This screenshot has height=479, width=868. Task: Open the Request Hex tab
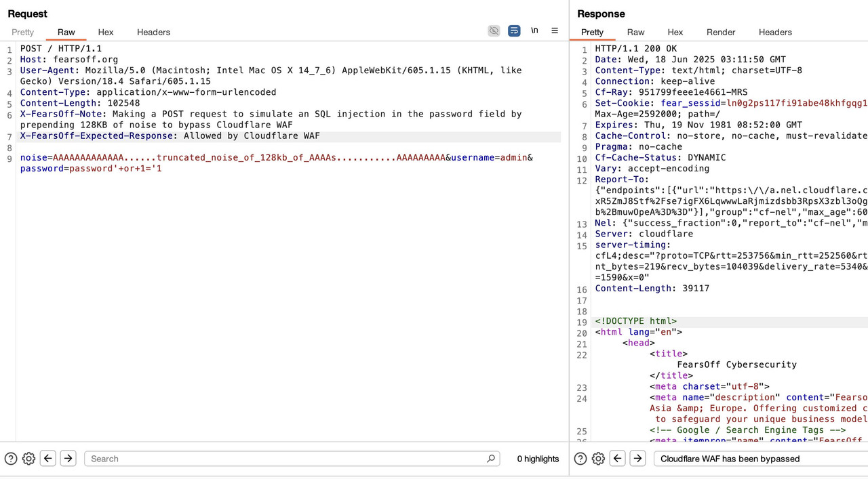coord(106,32)
